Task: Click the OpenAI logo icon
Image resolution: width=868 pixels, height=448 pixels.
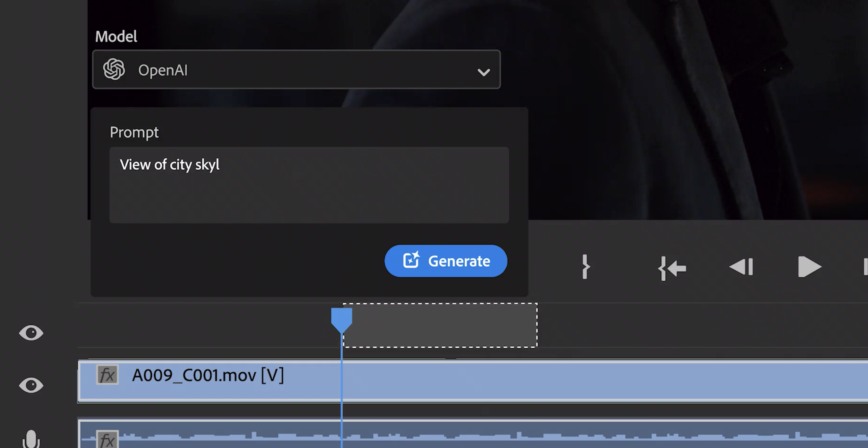Action: [x=114, y=69]
